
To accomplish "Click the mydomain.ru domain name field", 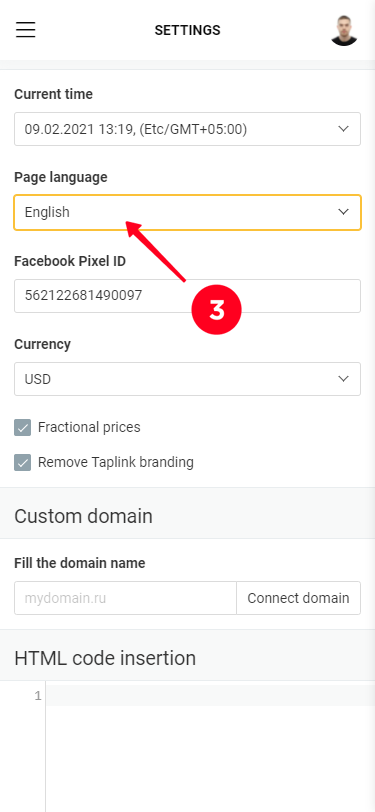I will [x=125, y=598].
